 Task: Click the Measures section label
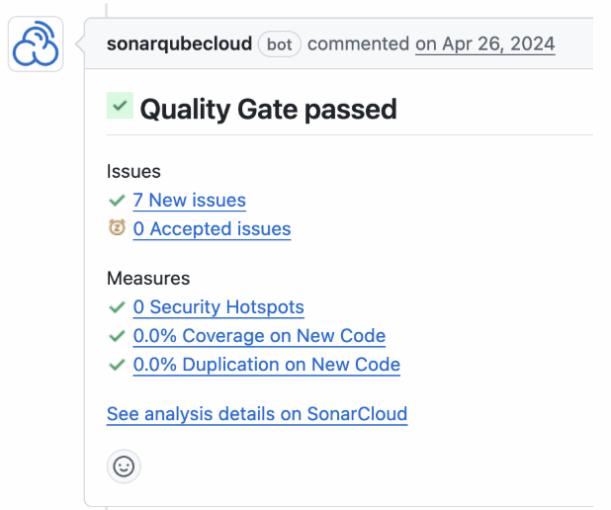[148, 278]
